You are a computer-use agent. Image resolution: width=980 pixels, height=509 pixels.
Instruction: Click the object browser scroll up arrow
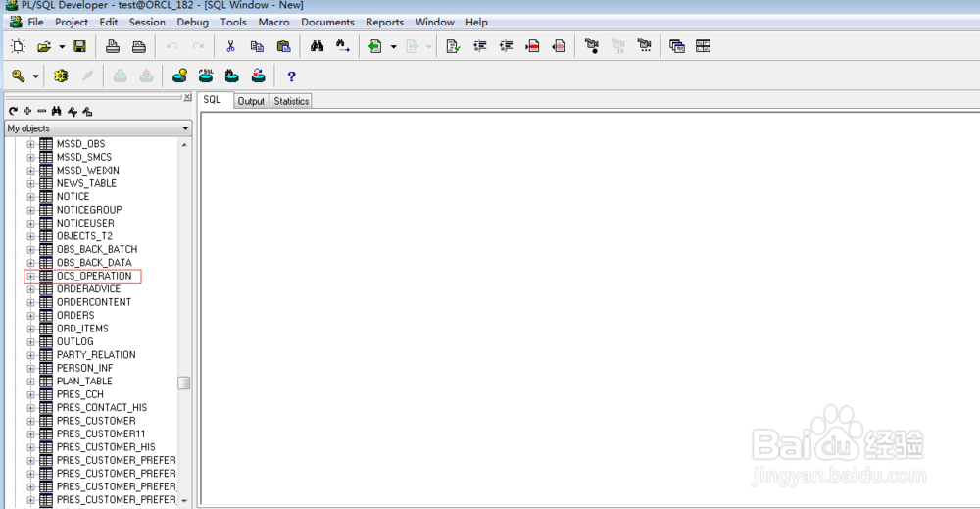(x=184, y=145)
